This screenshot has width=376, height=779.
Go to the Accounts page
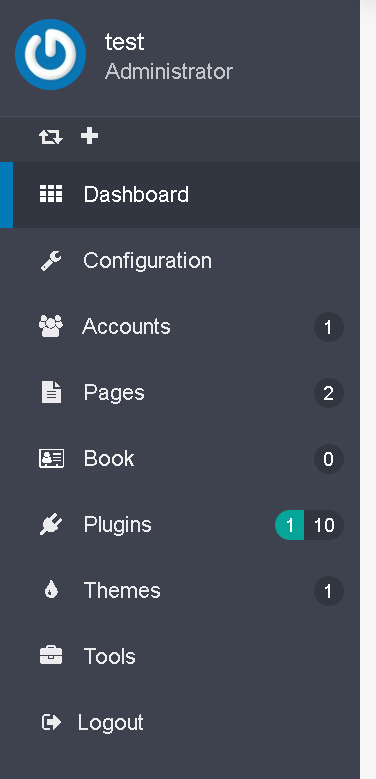(180, 326)
